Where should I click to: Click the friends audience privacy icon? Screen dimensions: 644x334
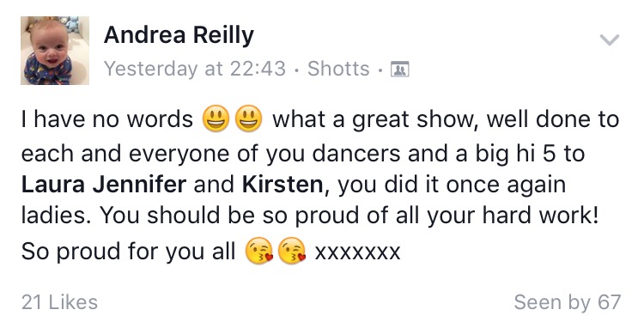399,69
